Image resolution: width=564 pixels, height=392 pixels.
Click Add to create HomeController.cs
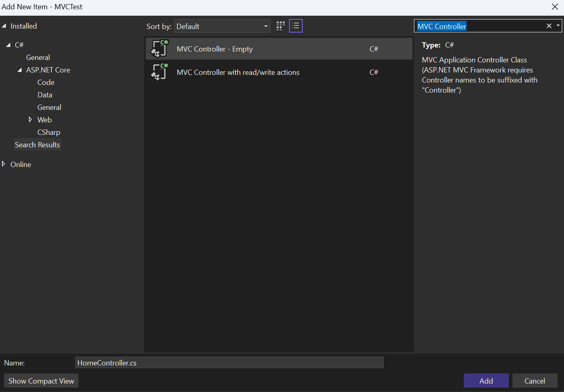click(486, 380)
